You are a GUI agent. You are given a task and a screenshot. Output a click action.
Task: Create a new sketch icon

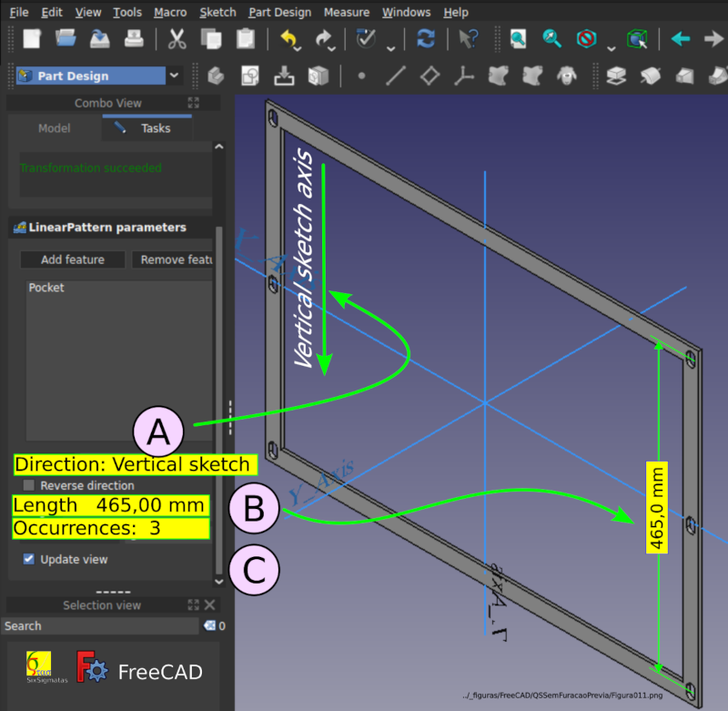tap(249, 76)
